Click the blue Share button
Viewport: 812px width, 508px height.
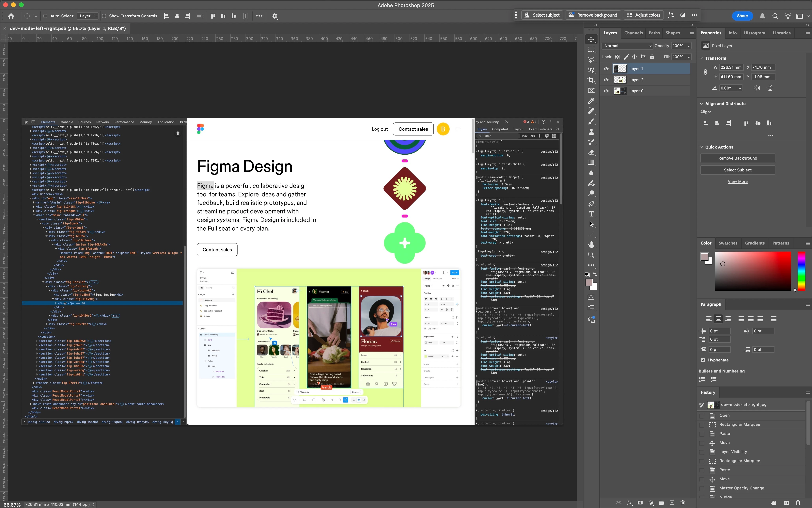[742, 16]
